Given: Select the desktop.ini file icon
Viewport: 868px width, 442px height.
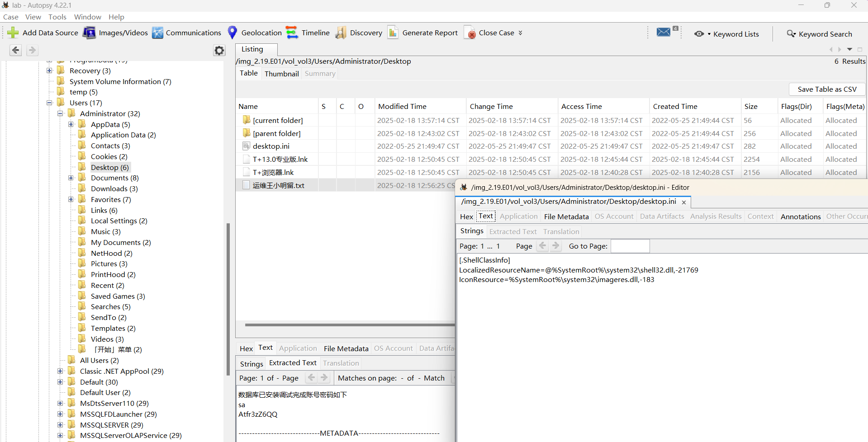Looking at the screenshot, I should pyautogui.click(x=247, y=146).
